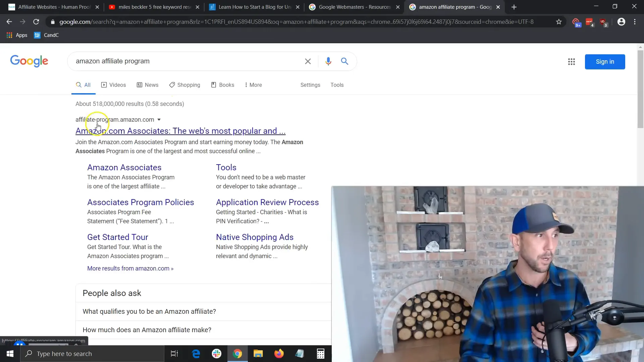Open the CandC bookmark
644x362 pixels.
(x=47, y=35)
